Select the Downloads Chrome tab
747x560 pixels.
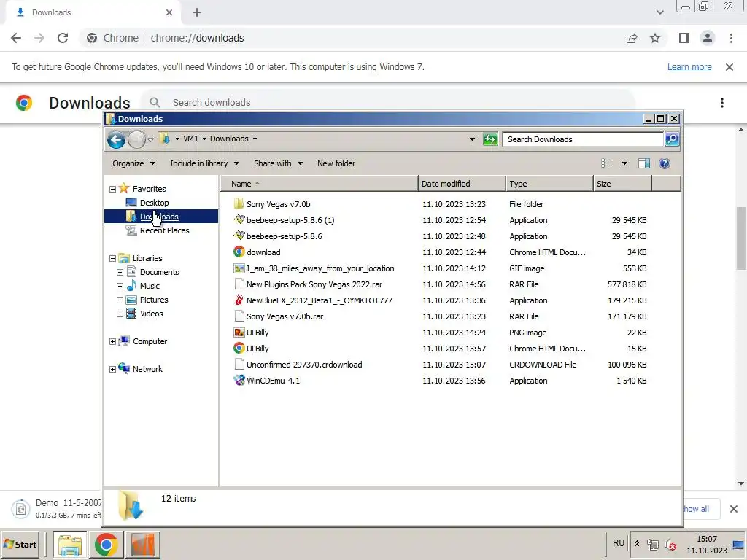click(x=93, y=12)
